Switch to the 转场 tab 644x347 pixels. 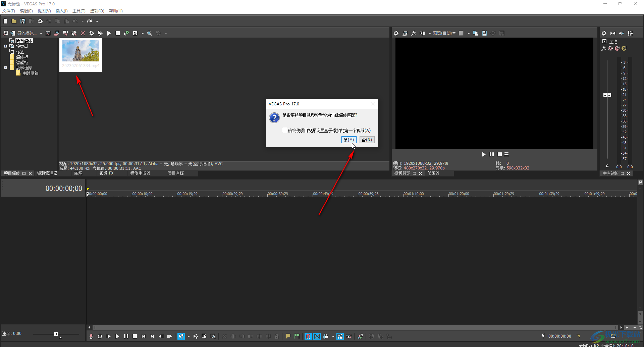(78, 173)
